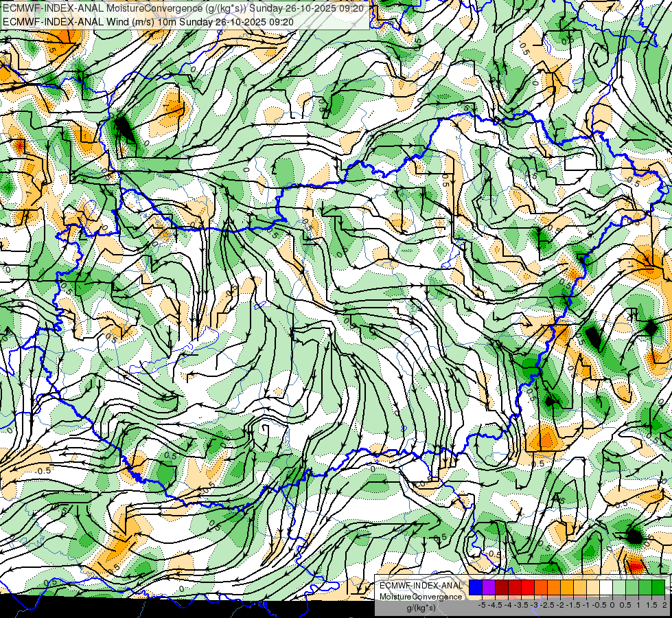672x618 pixels.
Task: Click the 'MoistureConvergence' label in legend box
Action: pos(421,597)
